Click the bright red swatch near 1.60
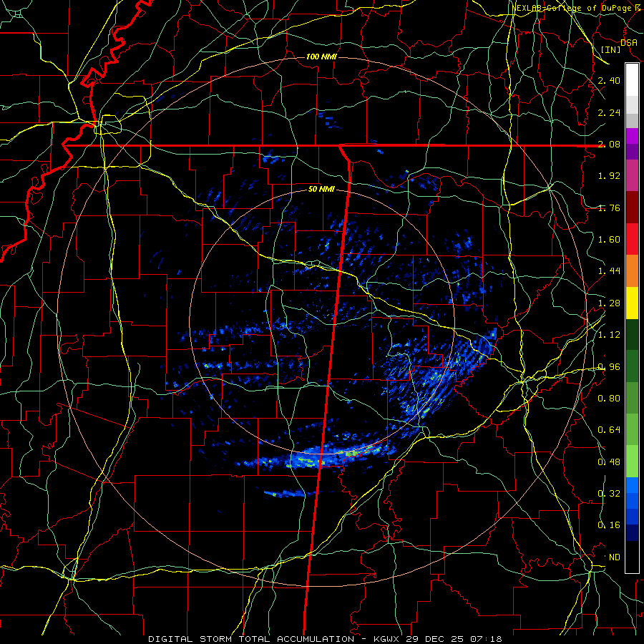 tap(632, 239)
